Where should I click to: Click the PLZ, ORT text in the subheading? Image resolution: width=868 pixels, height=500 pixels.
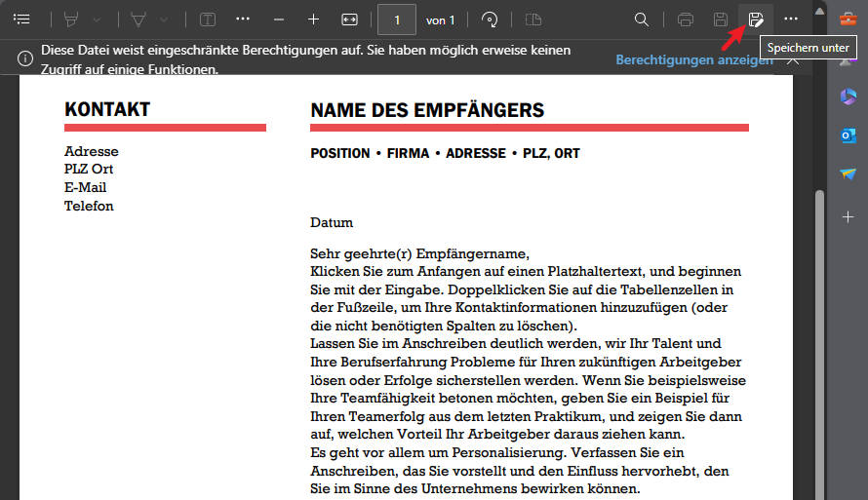[551, 153]
